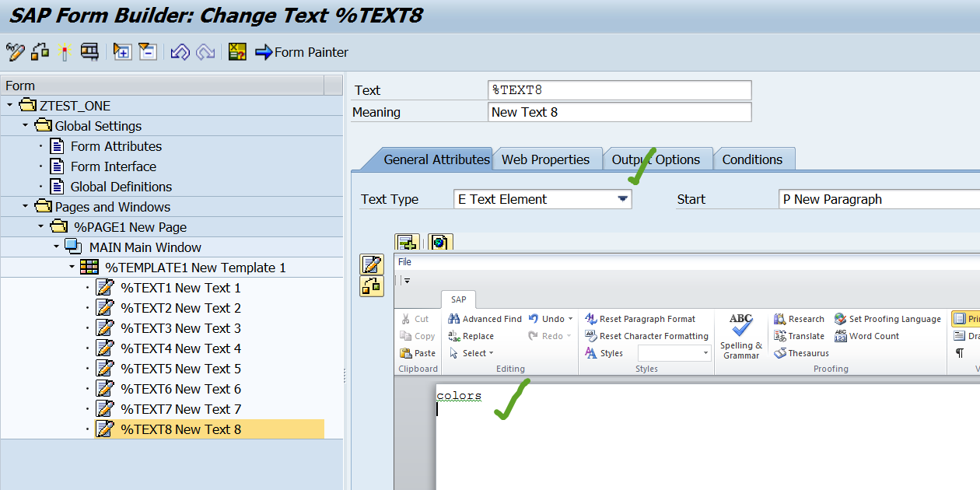The height and width of the screenshot is (490, 980).
Task: Click the Display/Change pencil-with-glasses toolbar icon
Action: tap(15, 52)
